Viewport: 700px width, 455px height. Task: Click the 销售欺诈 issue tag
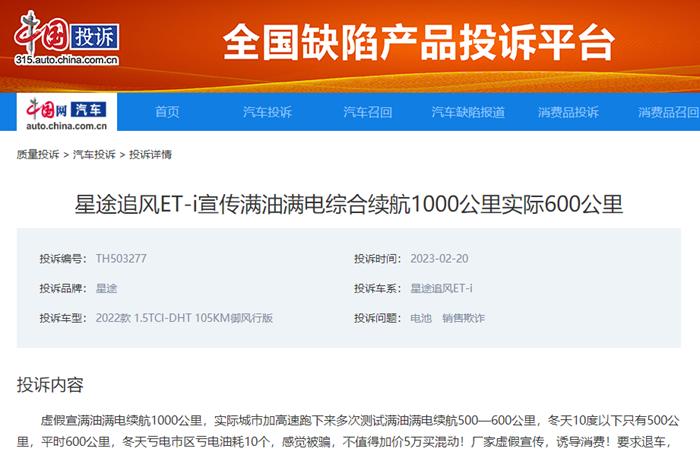tap(463, 318)
